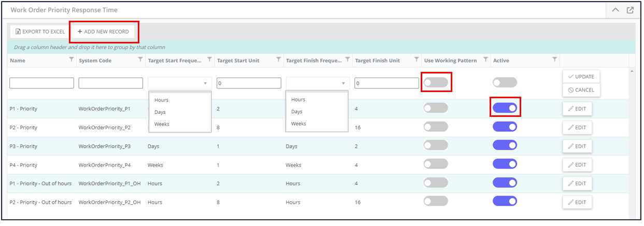The height and width of the screenshot is (226, 644).
Task: Sort by Name column header
Action: [18, 61]
